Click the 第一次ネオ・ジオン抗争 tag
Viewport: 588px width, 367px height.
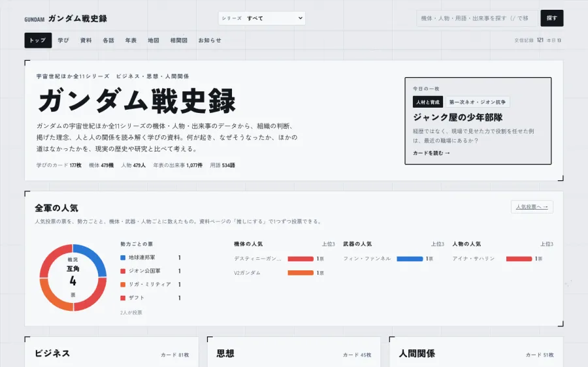tap(478, 102)
